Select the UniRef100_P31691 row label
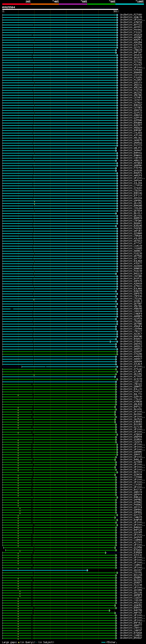This screenshot has height=644, width=146. [131, 77]
